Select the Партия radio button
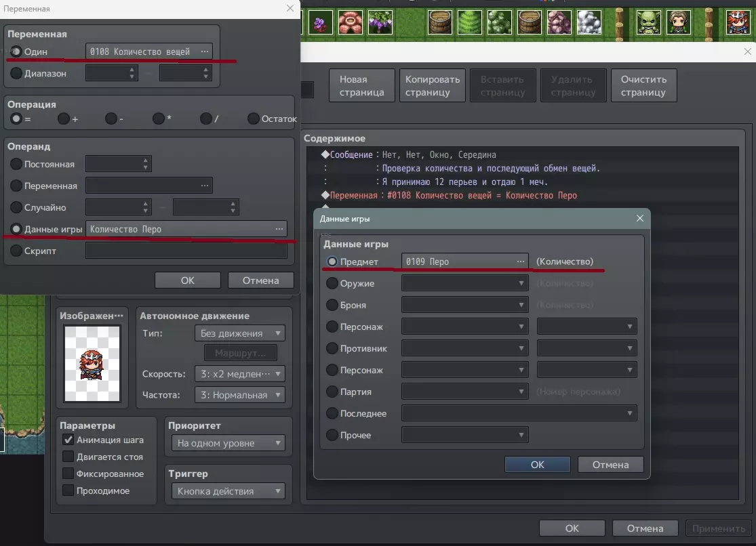 click(x=332, y=392)
